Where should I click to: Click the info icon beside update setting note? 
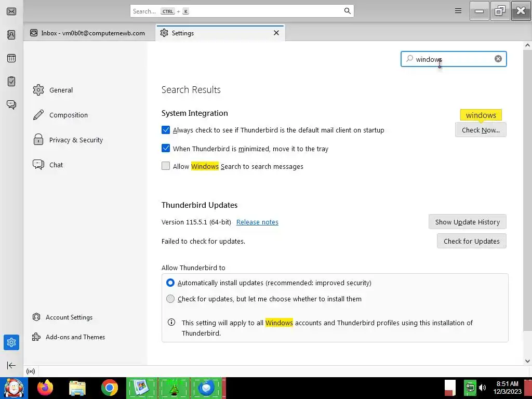pos(171,322)
